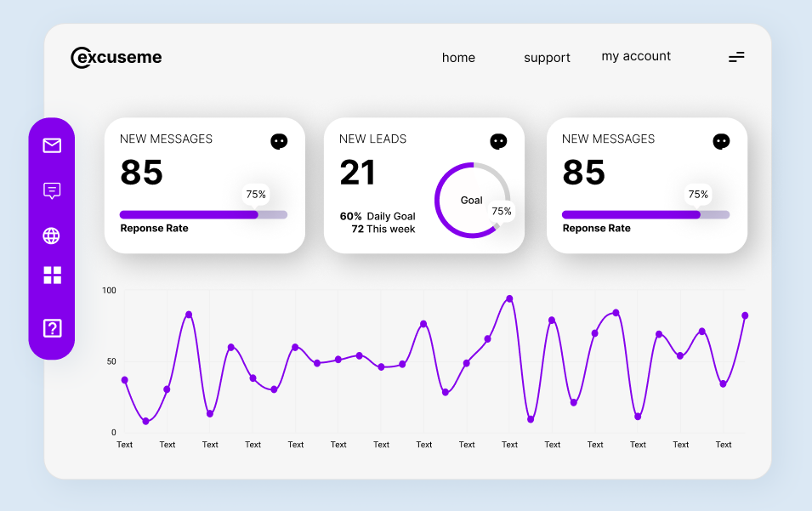This screenshot has height=511, width=812.
Task: Click the 75% badge on the Goal ring
Action: 502,212
